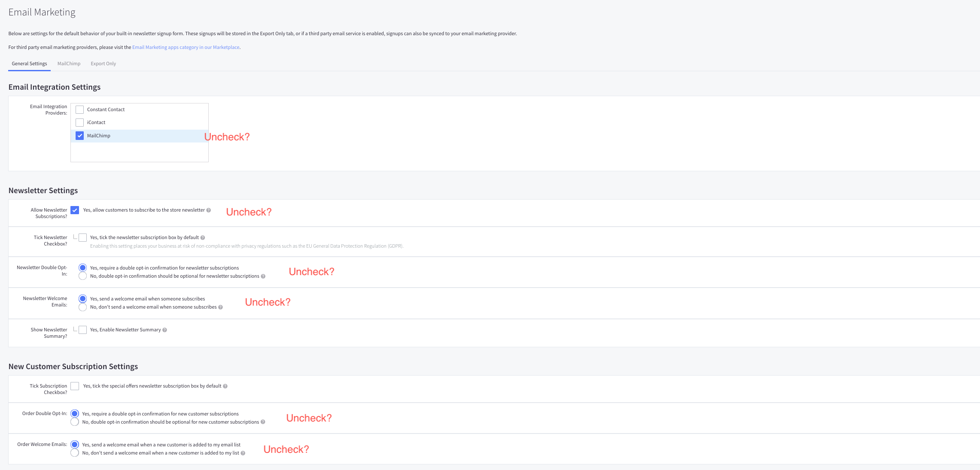Click 'Order Double Opt-In:' field label

click(x=45, y=413)
